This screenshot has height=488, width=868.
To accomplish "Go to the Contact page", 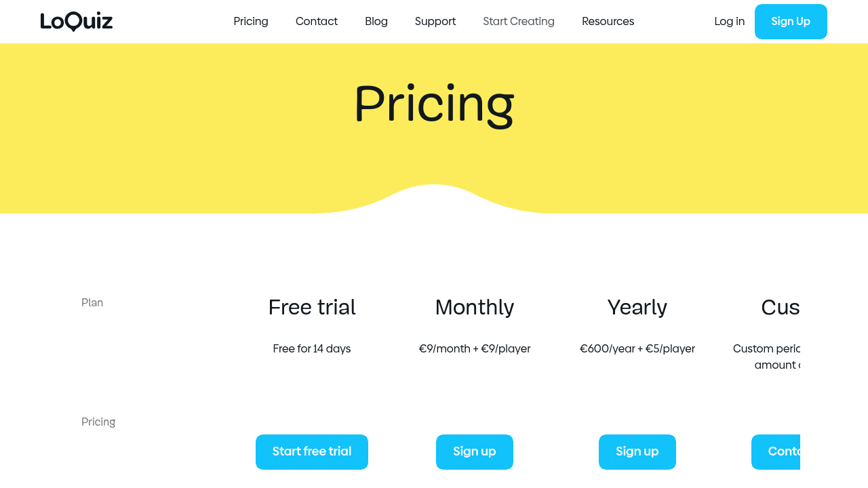I will tap(317, 22).
